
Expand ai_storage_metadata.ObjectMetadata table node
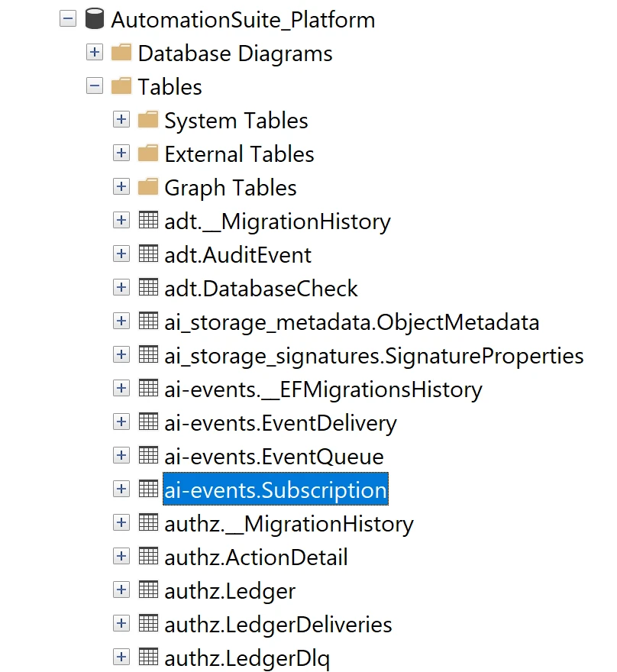121,321
